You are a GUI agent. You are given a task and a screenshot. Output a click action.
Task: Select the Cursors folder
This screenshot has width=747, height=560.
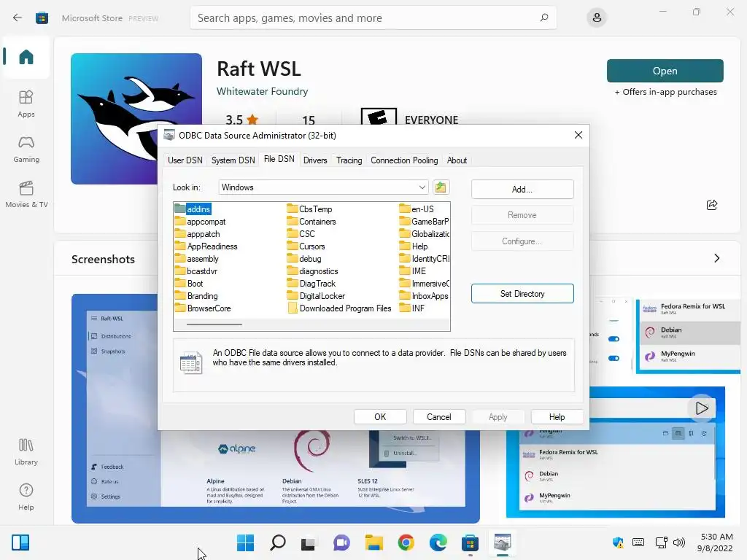pyautogui.click(x=306, y=246)
